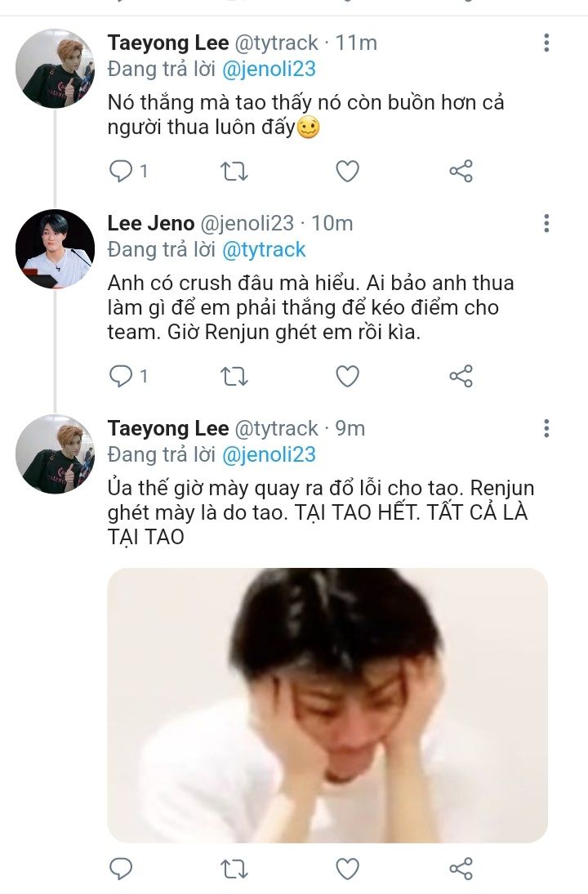
Task: Like Lee Jeno's tweet
Action: click(x=348, y=376)
